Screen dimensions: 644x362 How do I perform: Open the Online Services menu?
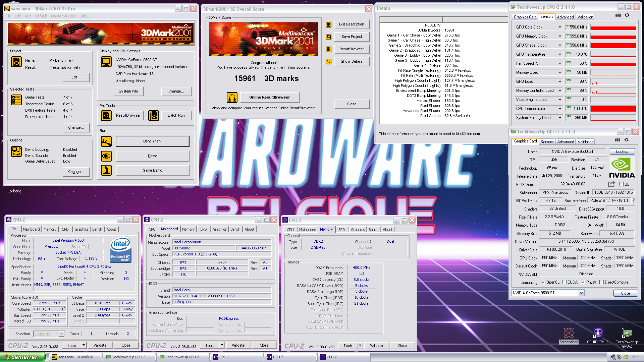pyautogui.click(x=63, y=16)
